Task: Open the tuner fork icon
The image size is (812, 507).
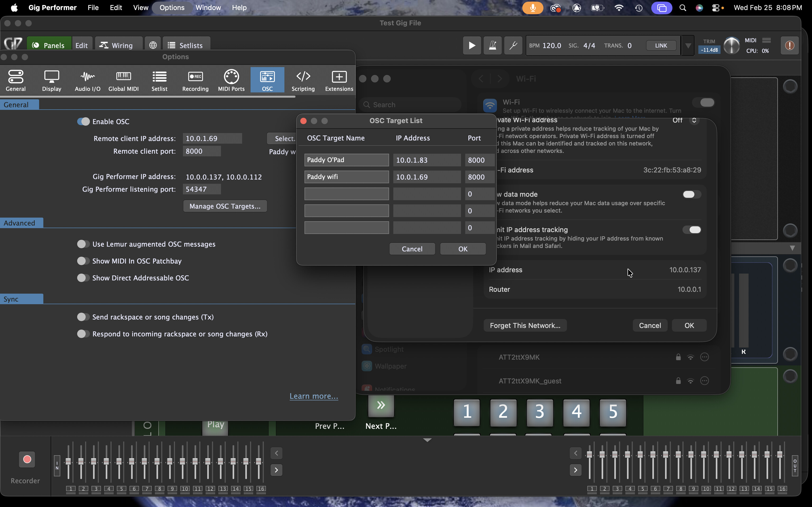Action: [513, 45]
